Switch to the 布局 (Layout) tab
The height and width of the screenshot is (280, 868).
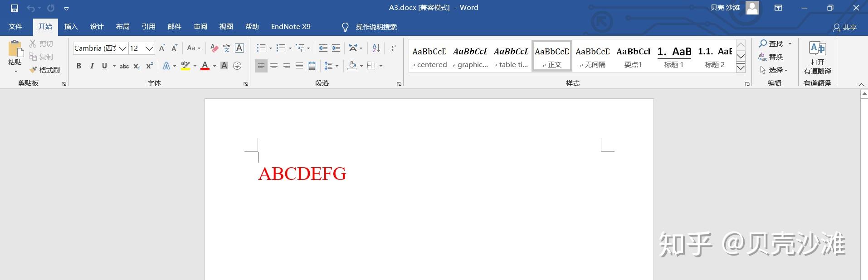pos(123,27)
